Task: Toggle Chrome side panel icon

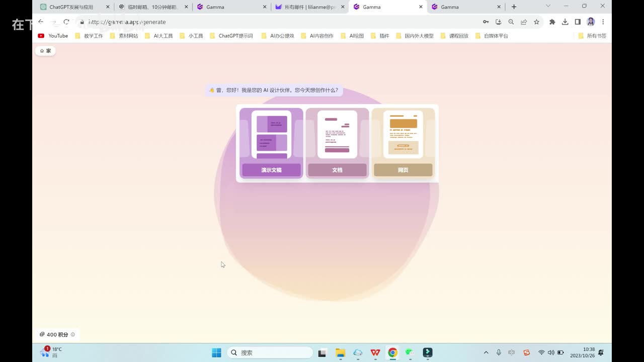Action: [x=578, y=22]
